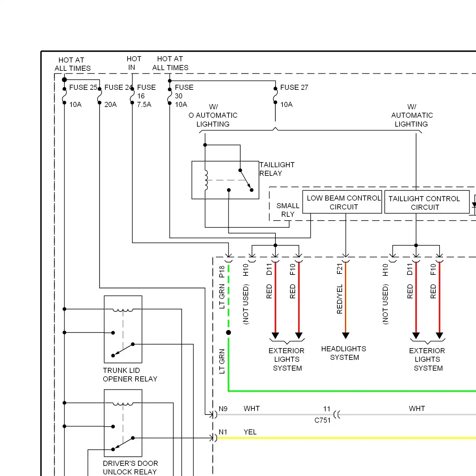Click the Exterior Lights System label
Image resolution: width=476 pixels, height=476 pixels.
tap(287, 359)
